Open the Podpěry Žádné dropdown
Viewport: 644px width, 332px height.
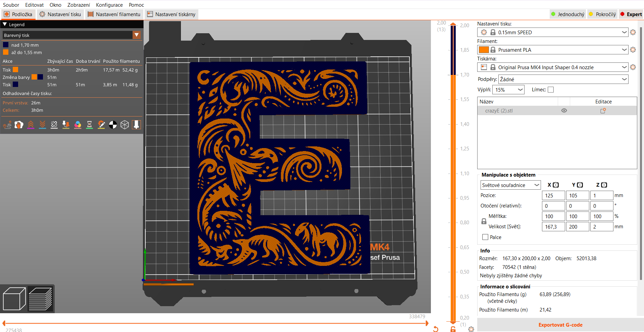pos(563,79)
